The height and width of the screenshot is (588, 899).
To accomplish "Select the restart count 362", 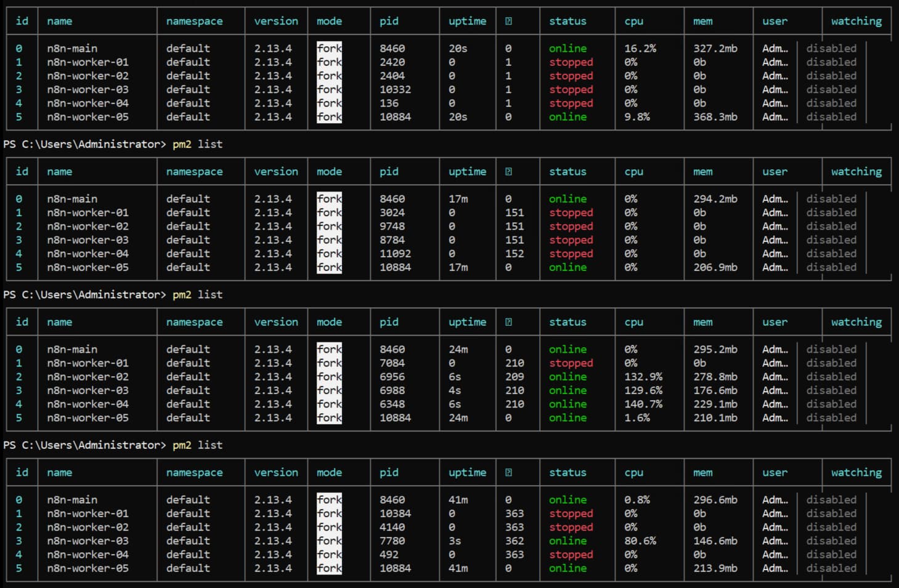I will (x=515, y=541).
